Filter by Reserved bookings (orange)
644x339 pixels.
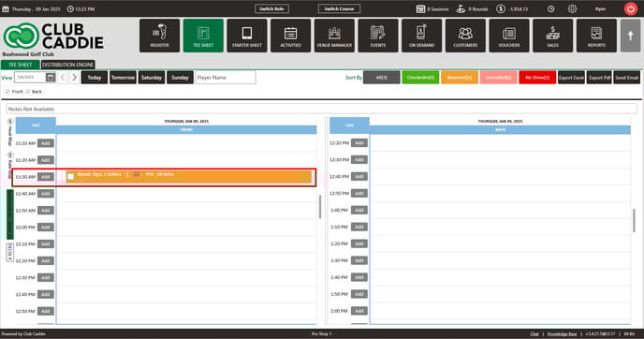point(460,77)
